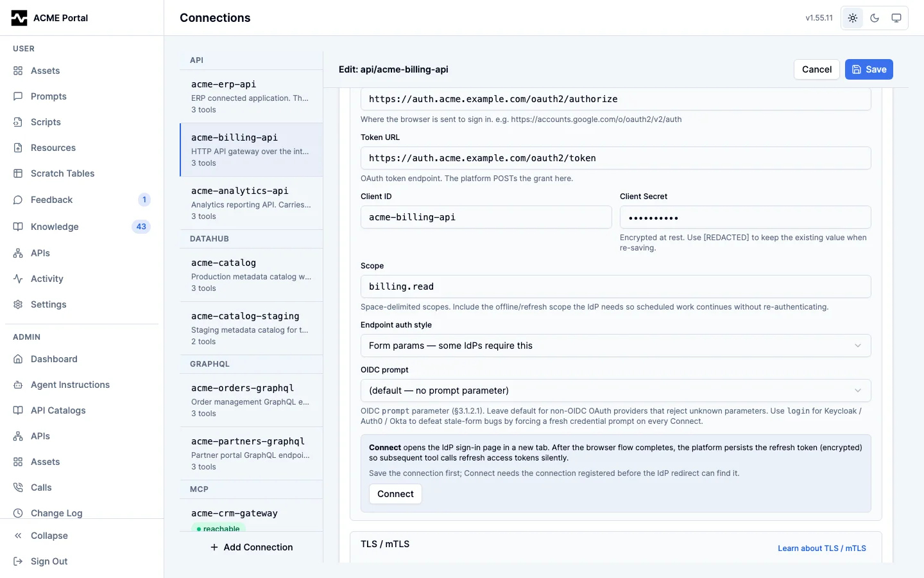
Task: Open Assets under the User section
Action: pos(81,71)
